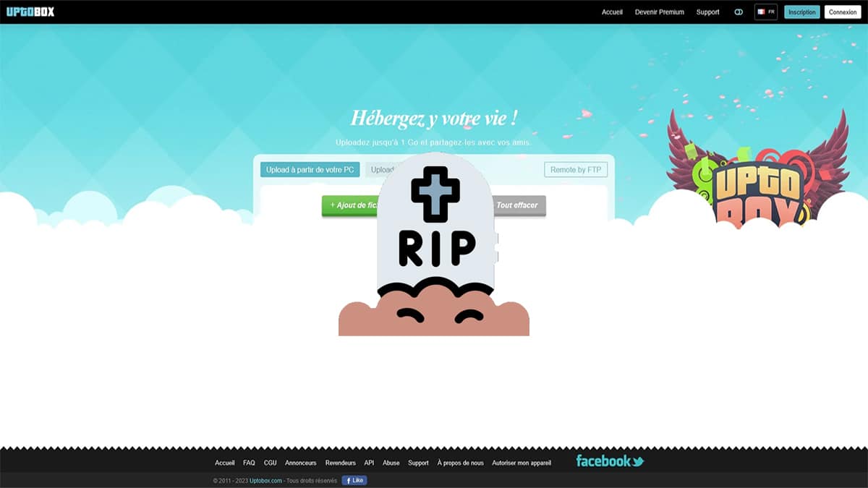Click the Inscription button

pyautogui.click(x=801, y=12)
